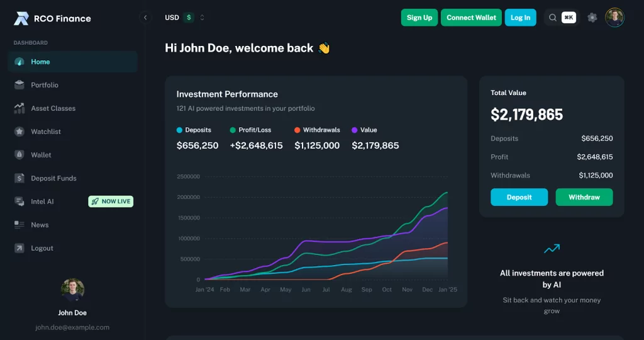Click the Deposit Funds icon in sidebar
The width and height of the screenshot is (644, 340).
tap(19, 178)
